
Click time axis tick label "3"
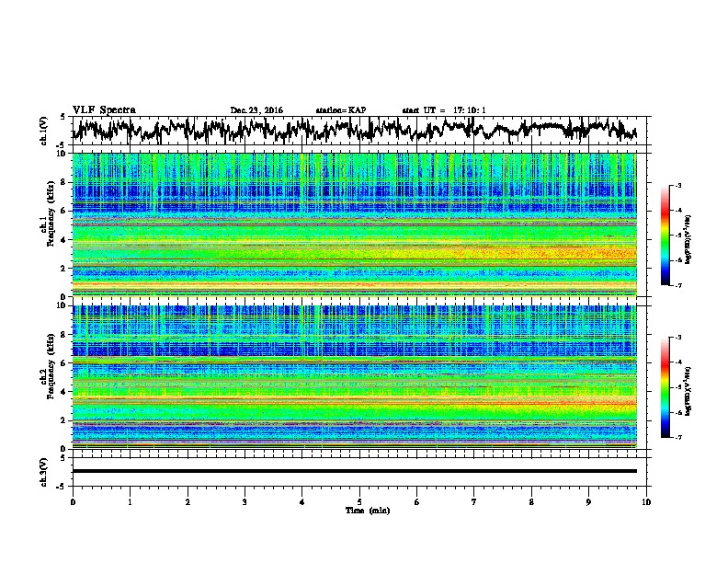(245, 501)
